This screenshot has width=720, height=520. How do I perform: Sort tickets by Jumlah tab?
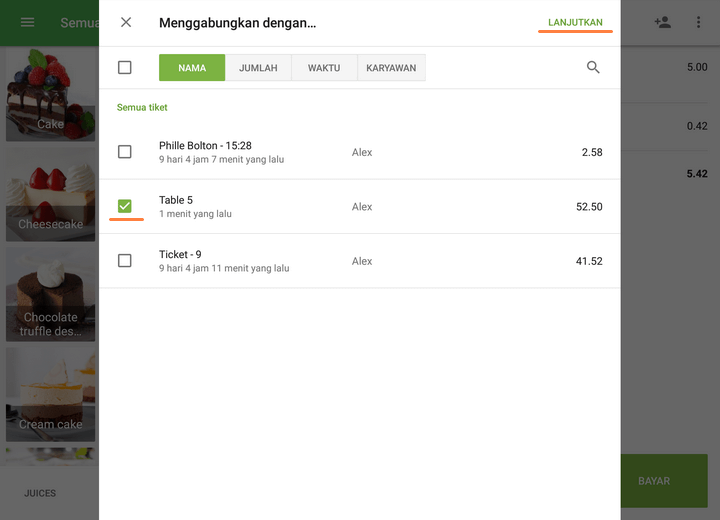click(258, 68)
